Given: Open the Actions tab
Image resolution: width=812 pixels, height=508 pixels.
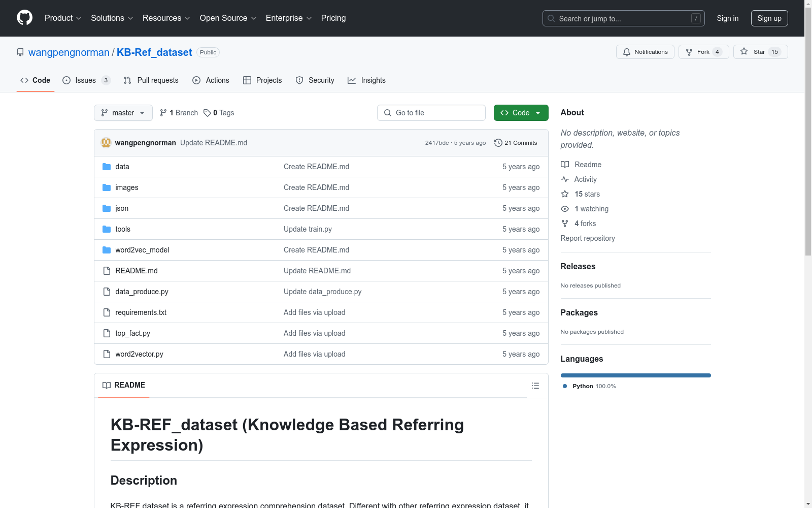Looking at the screenshot, I should [x=211, y=80].
